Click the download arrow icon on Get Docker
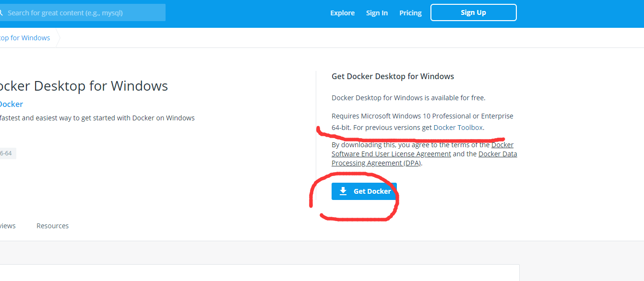The width and height of the screenshot is (644, 281). click(x=343, y=191)
